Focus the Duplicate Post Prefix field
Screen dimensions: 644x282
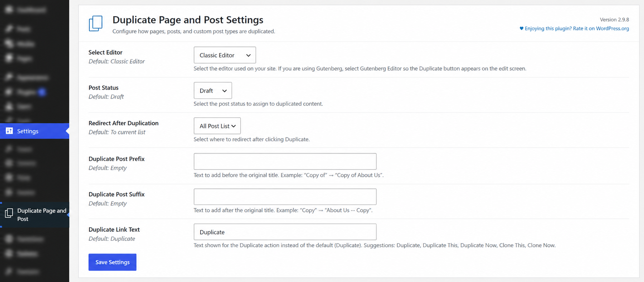click(x=285, y=161)
